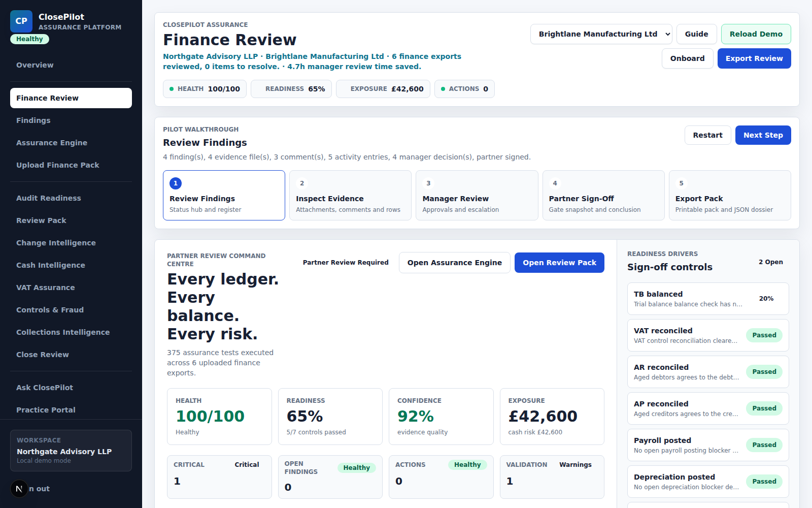The image size is (812, 508).
Task: Open the AP reconciled control row
Action: point(708,408)
